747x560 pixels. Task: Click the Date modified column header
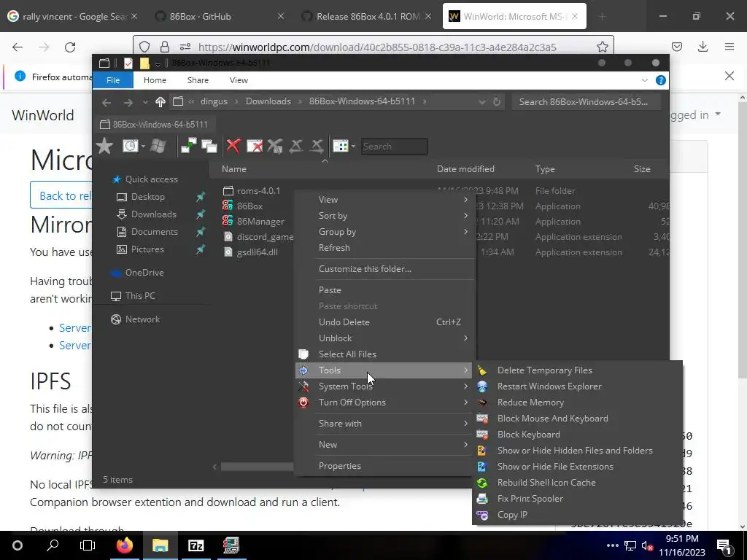tap(465, 169)
